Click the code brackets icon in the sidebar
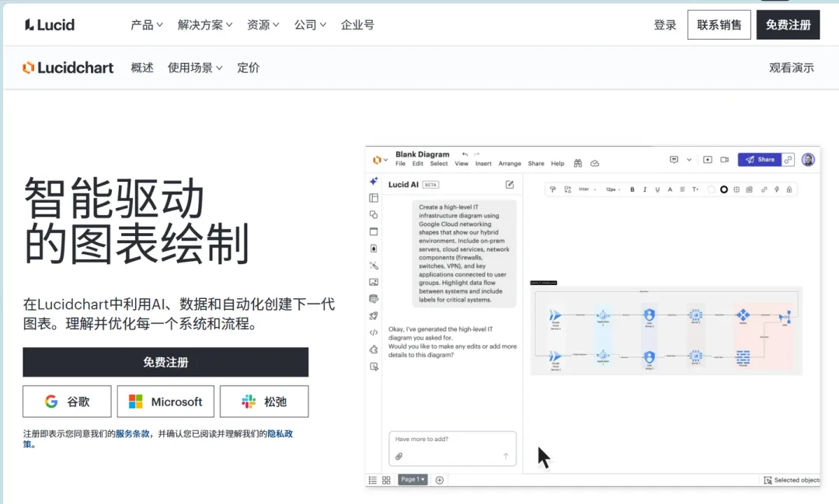Viewport: 839px width, 504px height. click(x=374, y=332)
